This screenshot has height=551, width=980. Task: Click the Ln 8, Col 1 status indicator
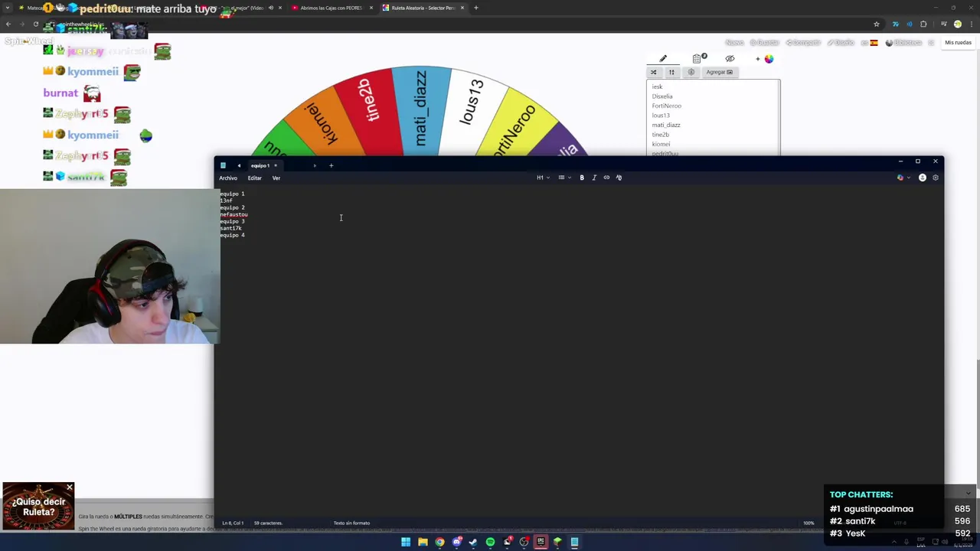(x=233, y=523)
